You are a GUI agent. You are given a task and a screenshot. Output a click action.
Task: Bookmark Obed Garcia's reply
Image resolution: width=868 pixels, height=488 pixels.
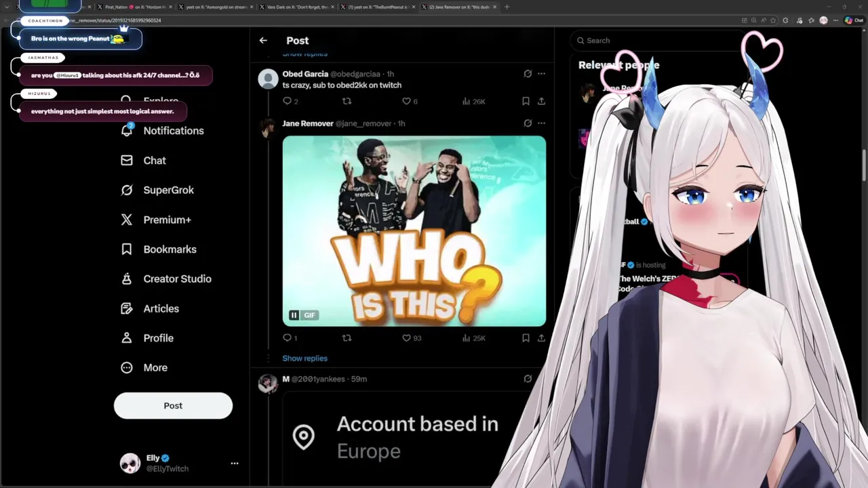(526, 101)
